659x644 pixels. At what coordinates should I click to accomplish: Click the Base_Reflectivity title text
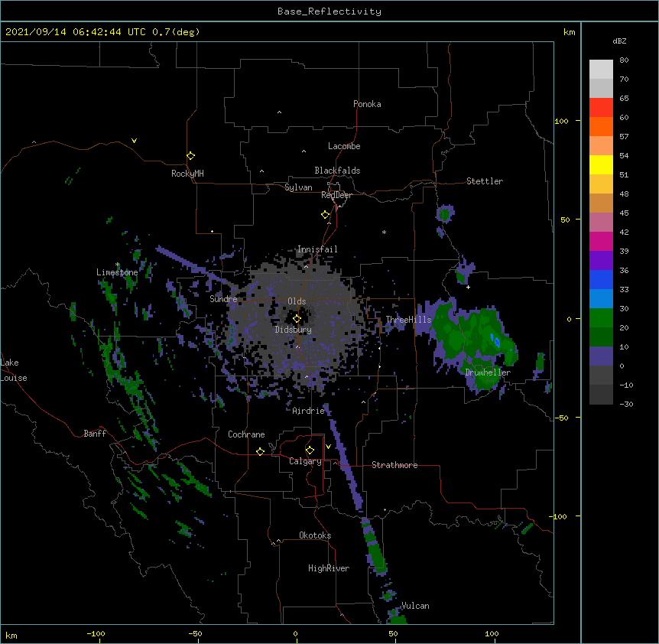click(329, 11)
